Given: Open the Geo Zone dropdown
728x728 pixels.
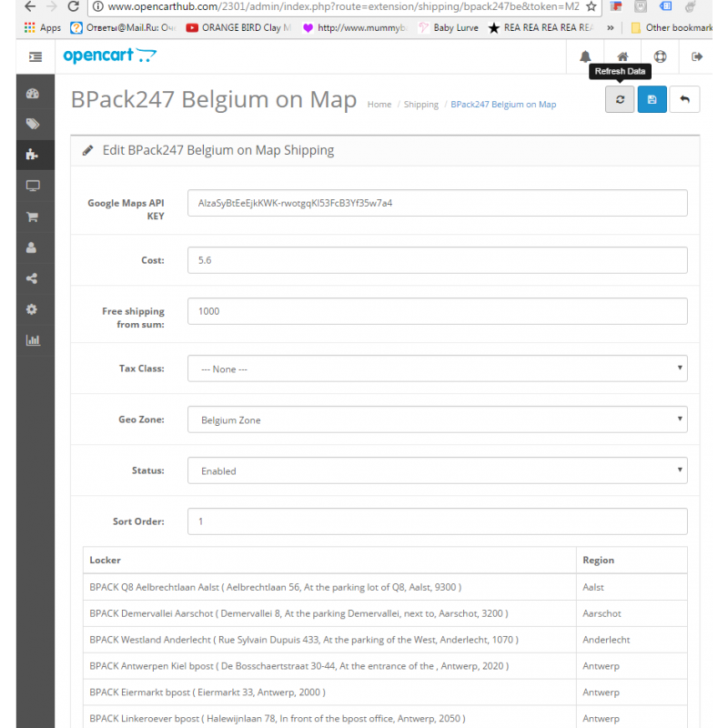Looking at the screenshot, I should (438, 420).
